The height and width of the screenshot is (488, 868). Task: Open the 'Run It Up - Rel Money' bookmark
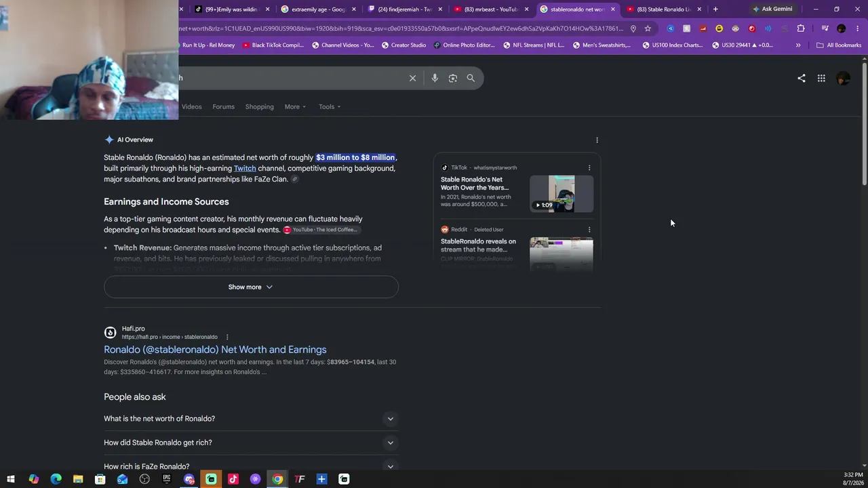[208, 45]
